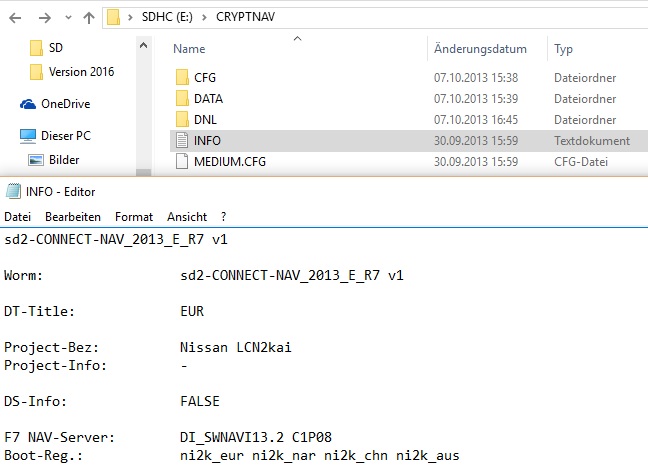The image size is (648, 476).
Task: Click the Dieser PC computer icon
Action: pos(28,136)
